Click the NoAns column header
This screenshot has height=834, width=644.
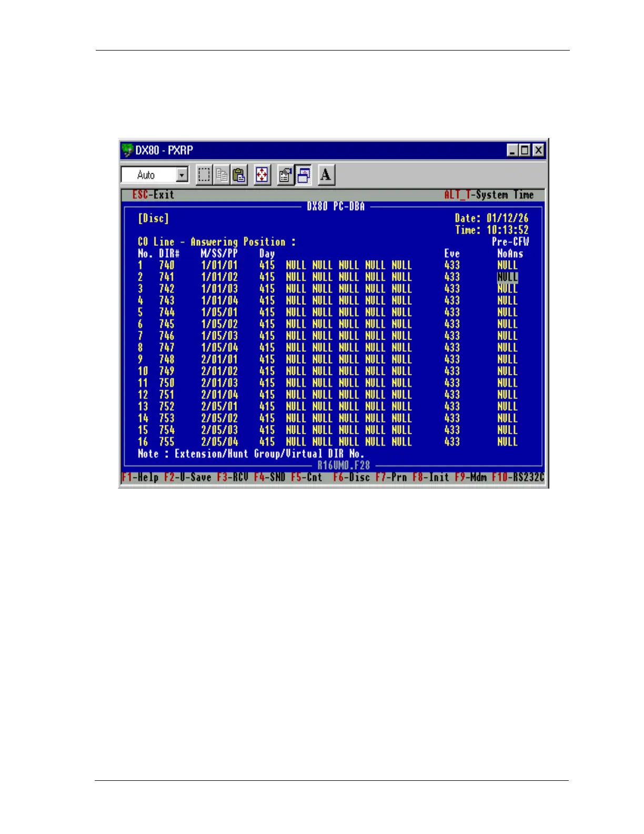coord(510,254)
